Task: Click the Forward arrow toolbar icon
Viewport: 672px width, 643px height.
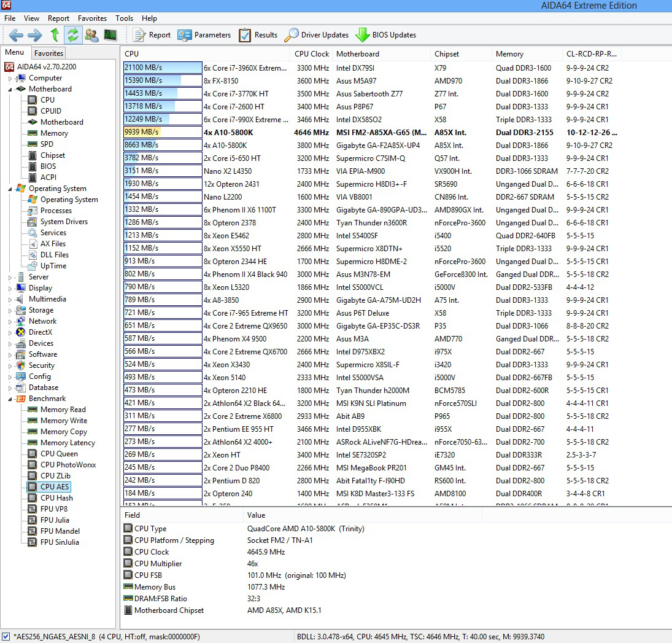Action: pos(35,35)
